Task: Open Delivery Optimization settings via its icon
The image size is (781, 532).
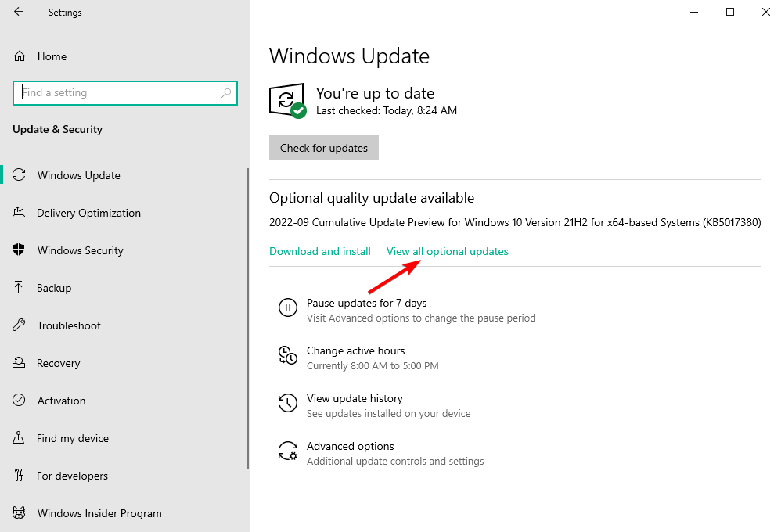Action: tap(20, 213)
